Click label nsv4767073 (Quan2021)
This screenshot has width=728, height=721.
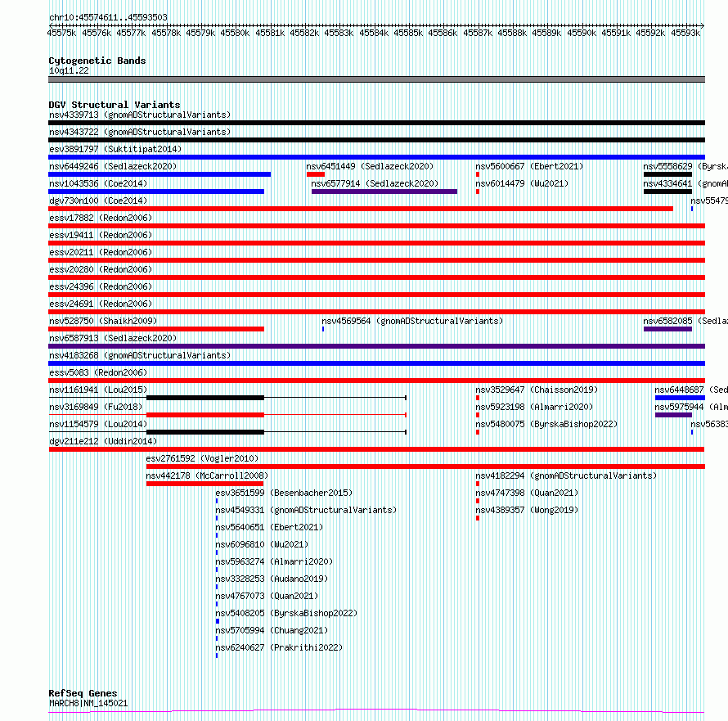[267, 596]
